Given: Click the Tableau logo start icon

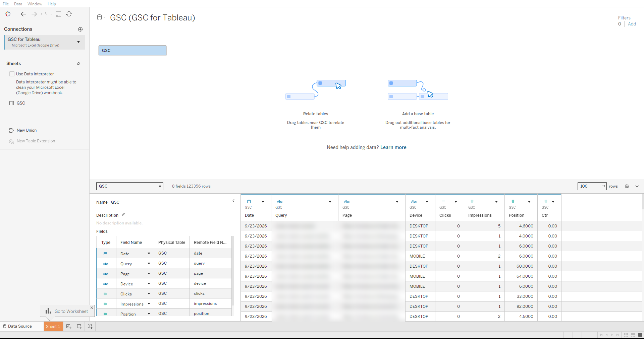Looking at the screenshot, I should coord(8,14).
